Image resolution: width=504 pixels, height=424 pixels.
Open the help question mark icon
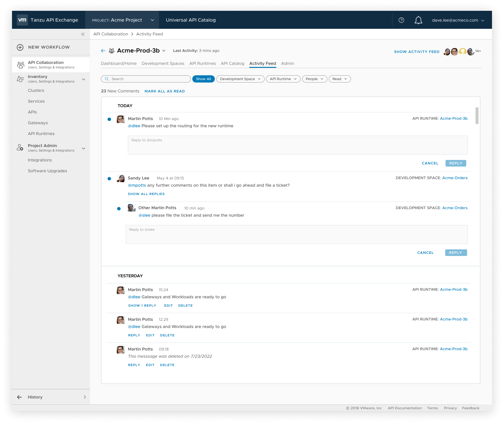coord(401,20)
